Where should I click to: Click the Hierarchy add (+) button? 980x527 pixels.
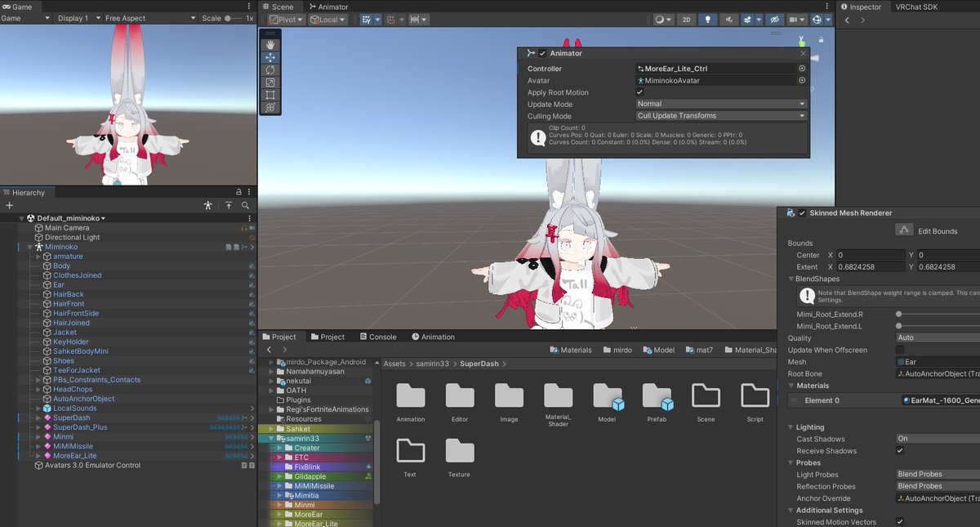10,206
